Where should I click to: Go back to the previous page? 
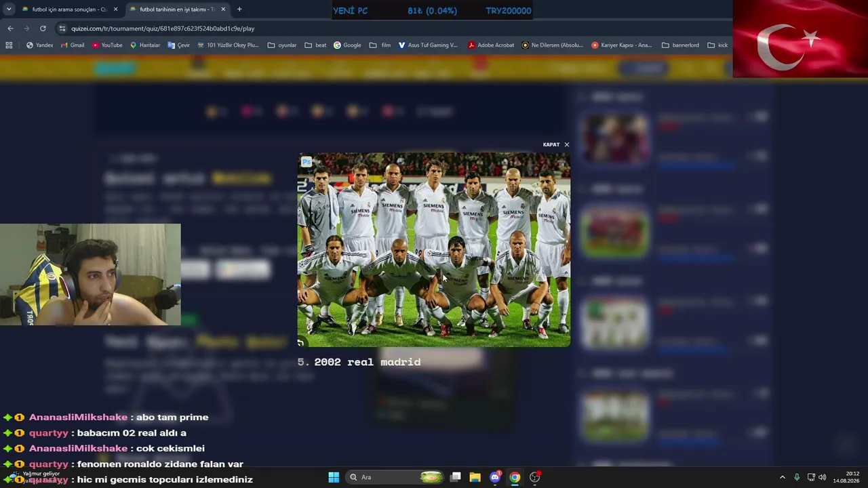tap(10, 28)
